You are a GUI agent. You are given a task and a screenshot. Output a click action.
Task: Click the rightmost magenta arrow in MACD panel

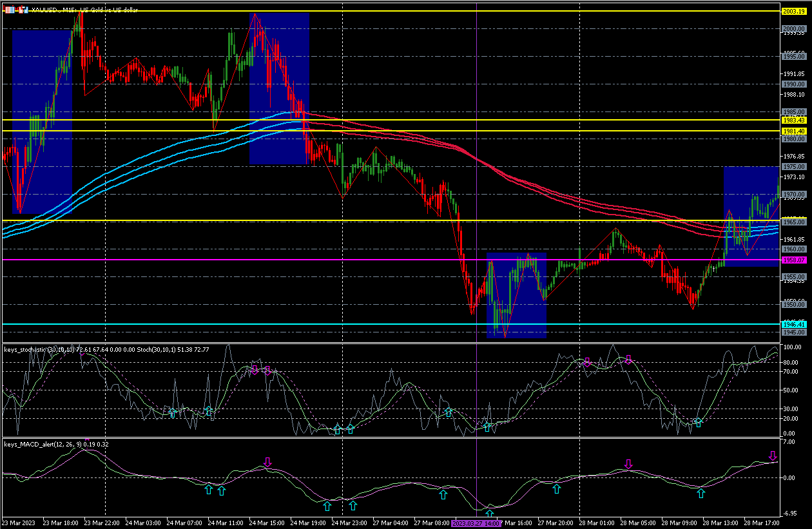(x=773, y=456)
